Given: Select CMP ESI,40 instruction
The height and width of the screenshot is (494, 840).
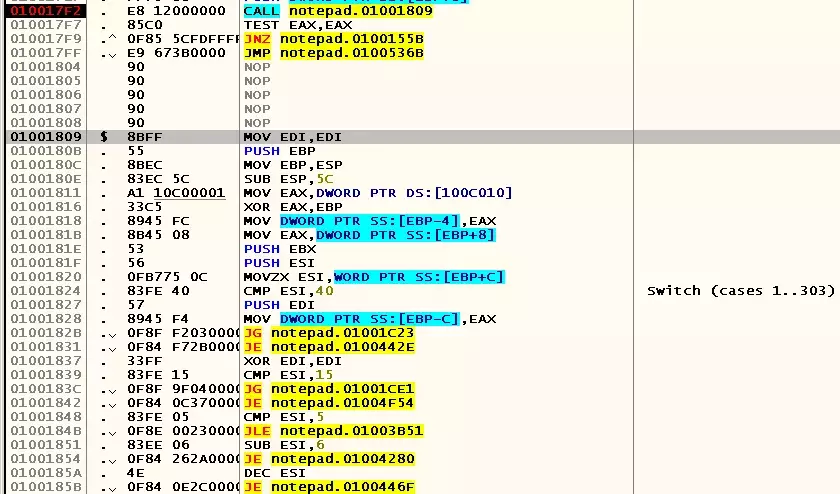Looking at the screenshot, I should (x=289, y=291).
